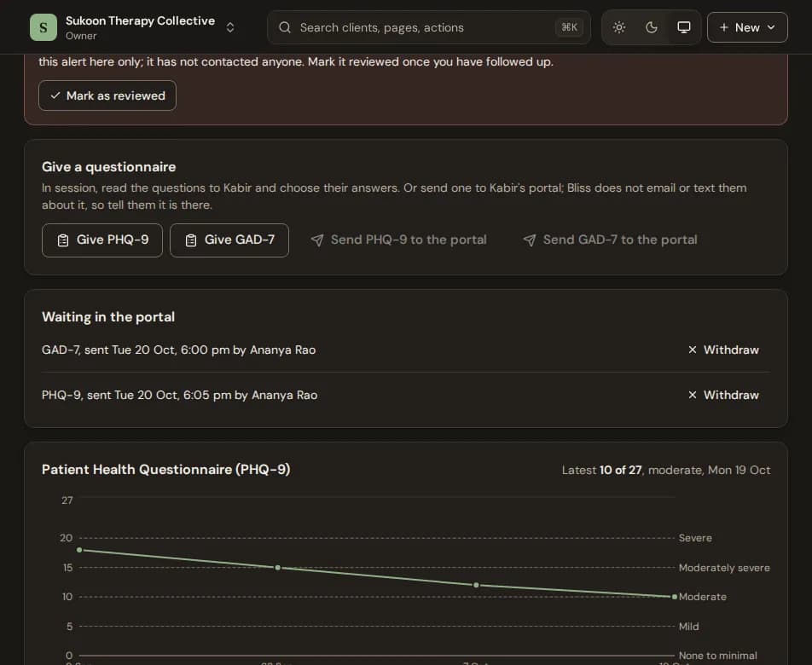The width and height of the screenshot is (812, 665).
Task: Click the 'Owner' role label under workspace name
Action: point(81,36)
